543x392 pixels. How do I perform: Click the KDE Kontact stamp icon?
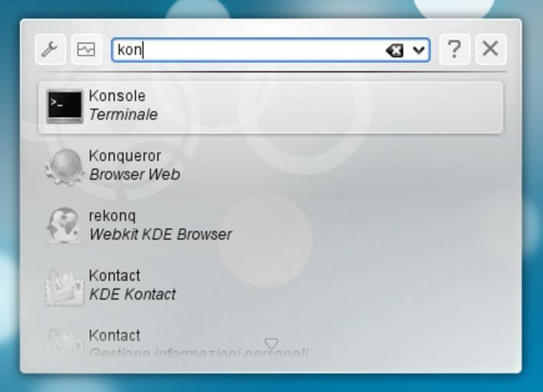click(64, 286)
